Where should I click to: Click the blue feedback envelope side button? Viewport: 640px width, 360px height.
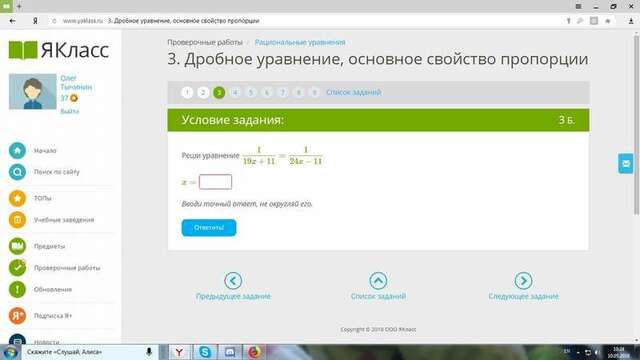(626, 164)
